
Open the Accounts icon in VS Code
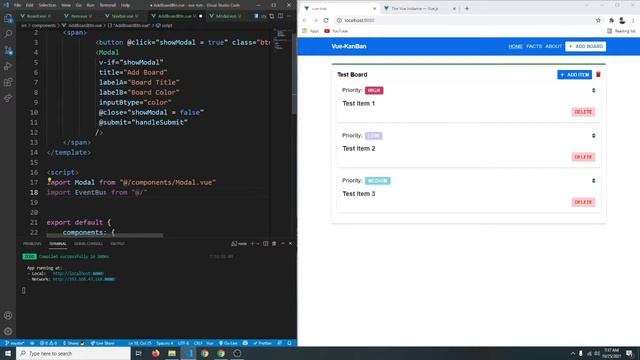click(x=8, y=316)
